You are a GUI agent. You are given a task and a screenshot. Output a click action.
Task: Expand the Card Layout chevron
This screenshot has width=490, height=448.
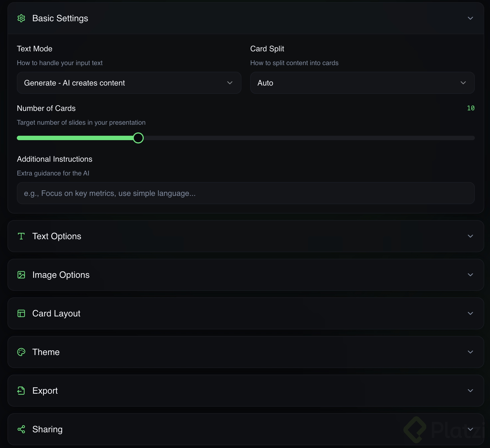470,313
